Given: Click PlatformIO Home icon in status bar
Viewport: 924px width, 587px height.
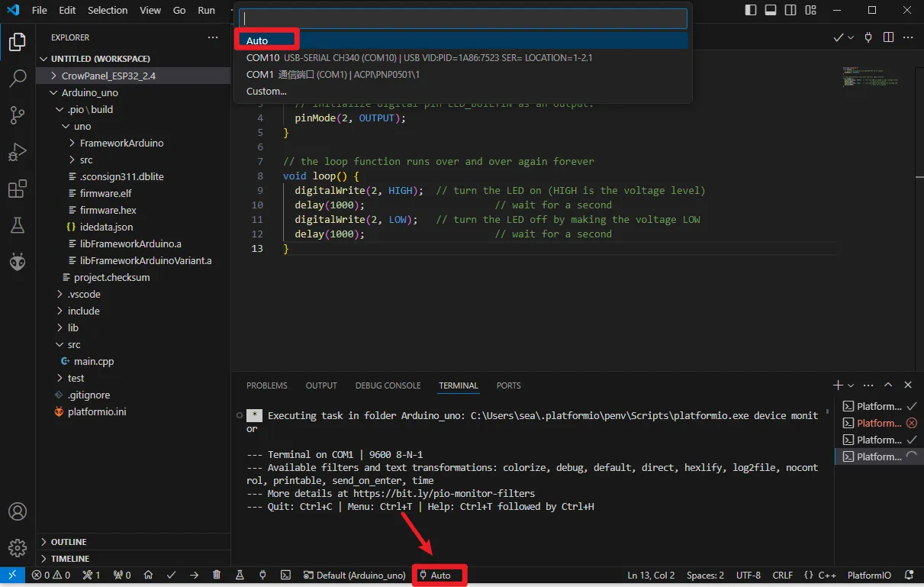Looking at the screenshot, I should coord(148,575).
